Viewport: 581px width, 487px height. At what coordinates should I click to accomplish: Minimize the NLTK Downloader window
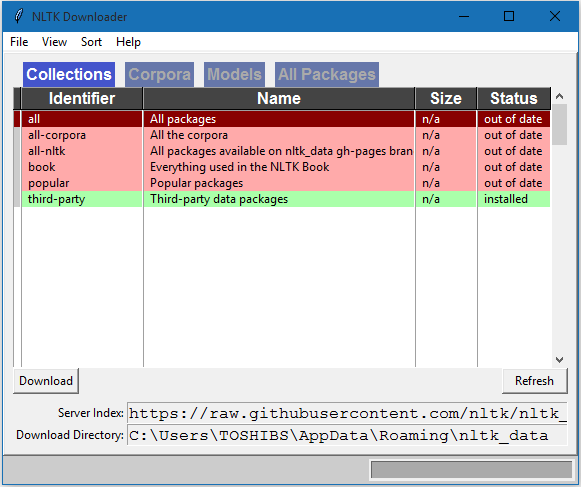(x=464, y=16)
